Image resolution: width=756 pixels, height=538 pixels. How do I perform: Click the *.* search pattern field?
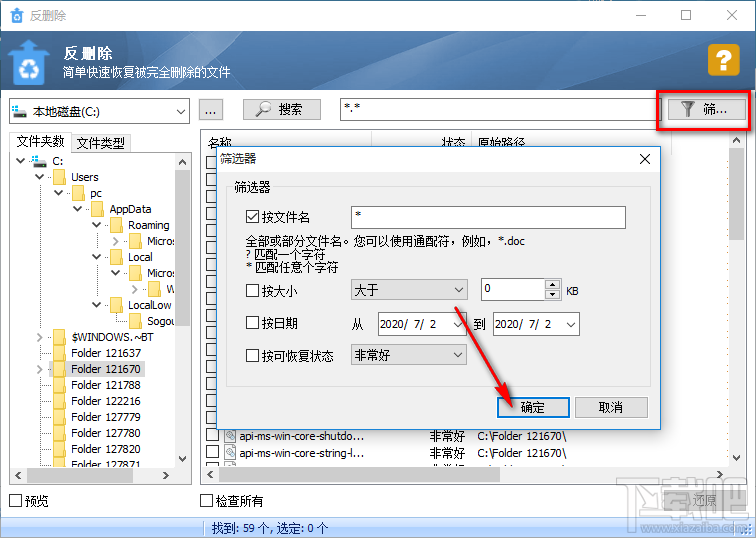tap(499, 109)
